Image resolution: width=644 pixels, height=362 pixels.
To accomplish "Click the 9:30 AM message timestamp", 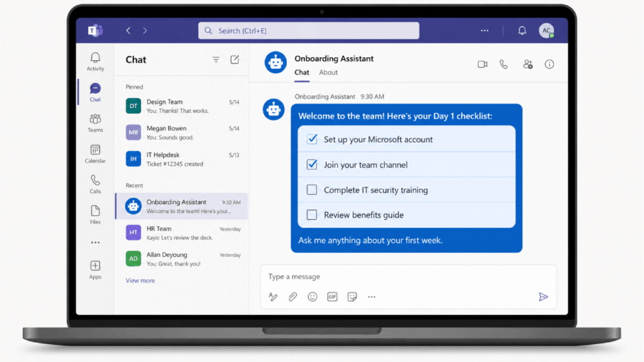I will (372, 97).
